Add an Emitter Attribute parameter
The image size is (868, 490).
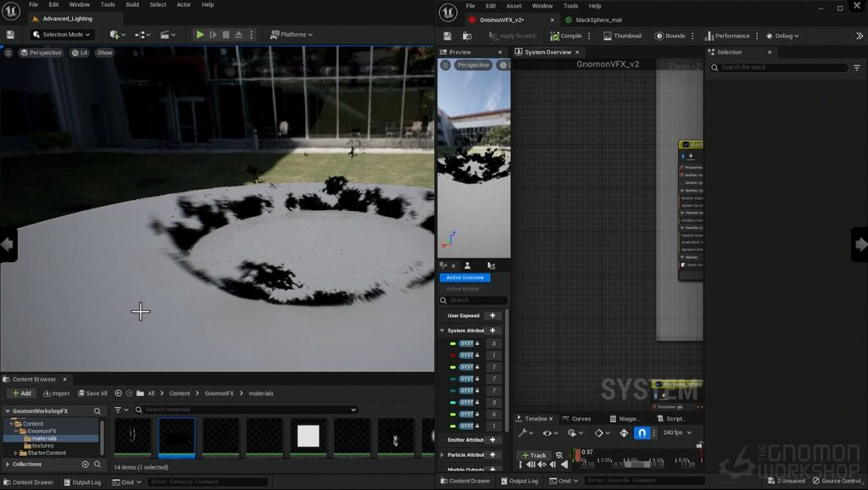point(492,440)
